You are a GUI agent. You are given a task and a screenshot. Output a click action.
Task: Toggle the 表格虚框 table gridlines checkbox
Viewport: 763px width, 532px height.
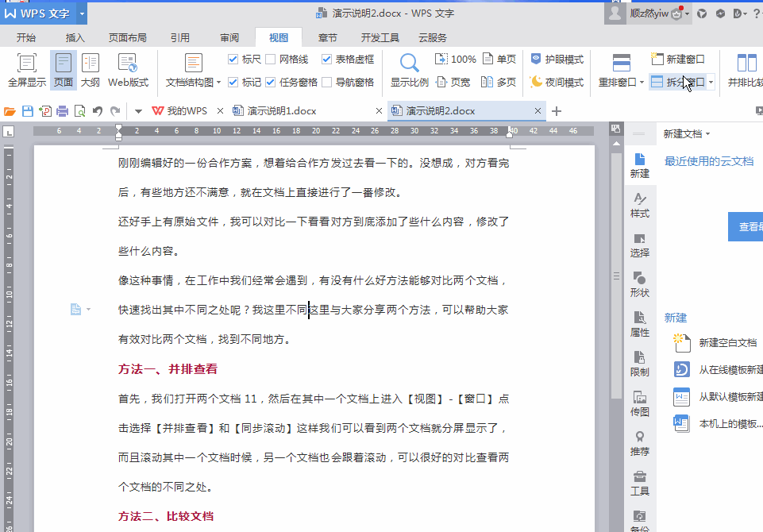326,60
